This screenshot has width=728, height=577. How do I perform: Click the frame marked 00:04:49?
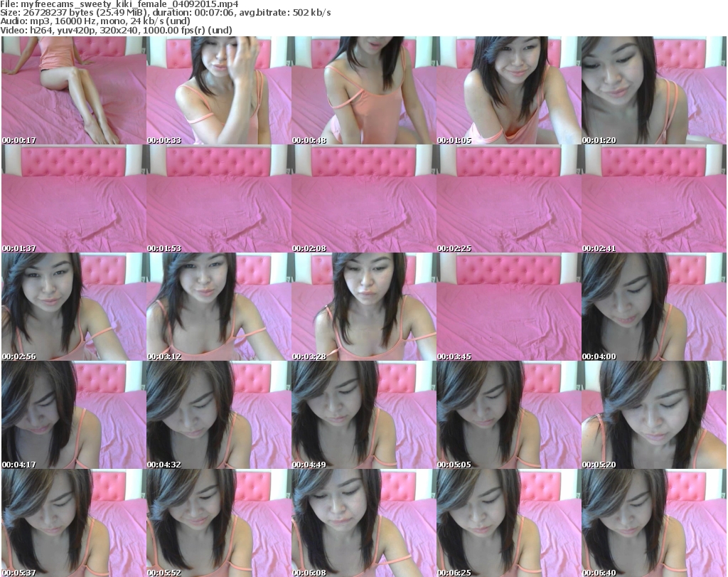364,415
